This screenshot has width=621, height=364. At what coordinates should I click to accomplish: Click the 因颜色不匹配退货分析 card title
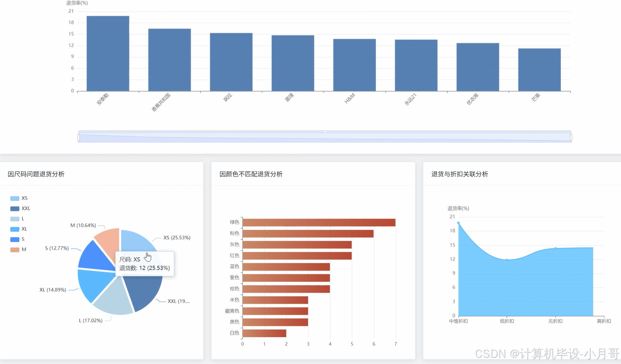251,174
